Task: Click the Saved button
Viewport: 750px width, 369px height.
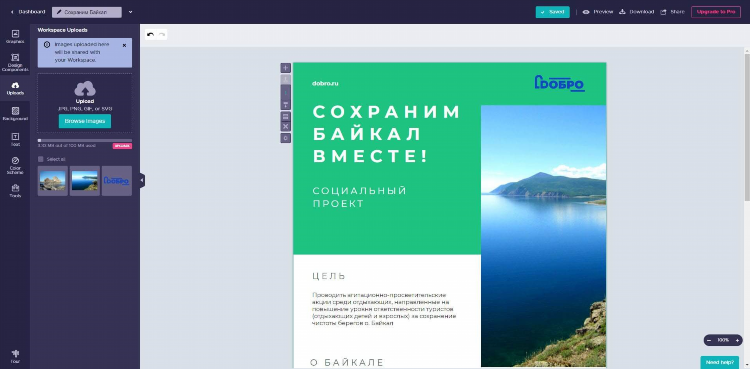Action: pyautogui.click(x=552, y=12)
